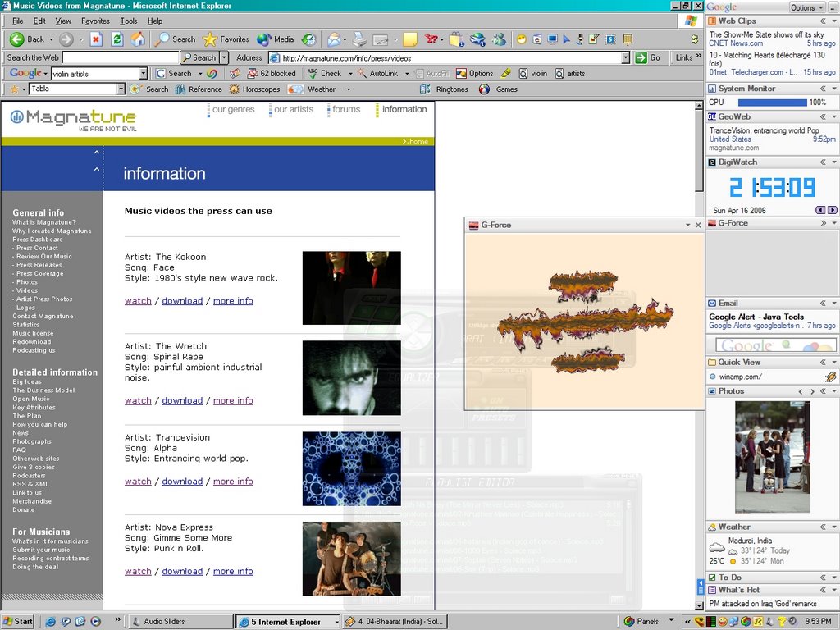Open the Help menu
This screenshot has width=840, height=630.
click(155, 21)
